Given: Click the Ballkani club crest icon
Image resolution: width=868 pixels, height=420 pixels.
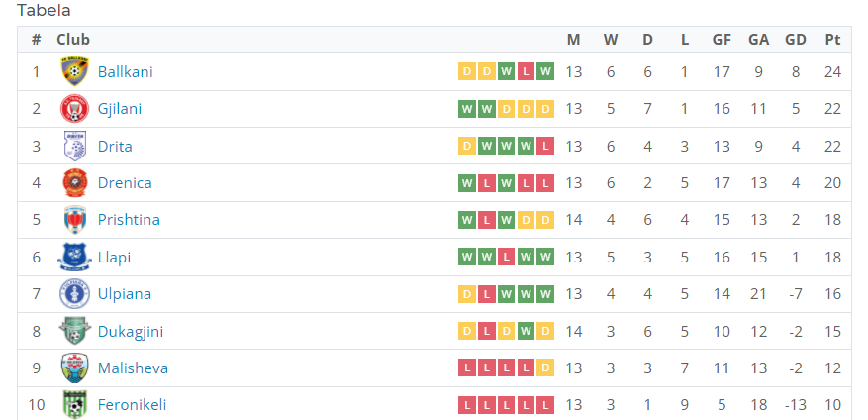Looking at the screenshot, I should coord(75,71).
